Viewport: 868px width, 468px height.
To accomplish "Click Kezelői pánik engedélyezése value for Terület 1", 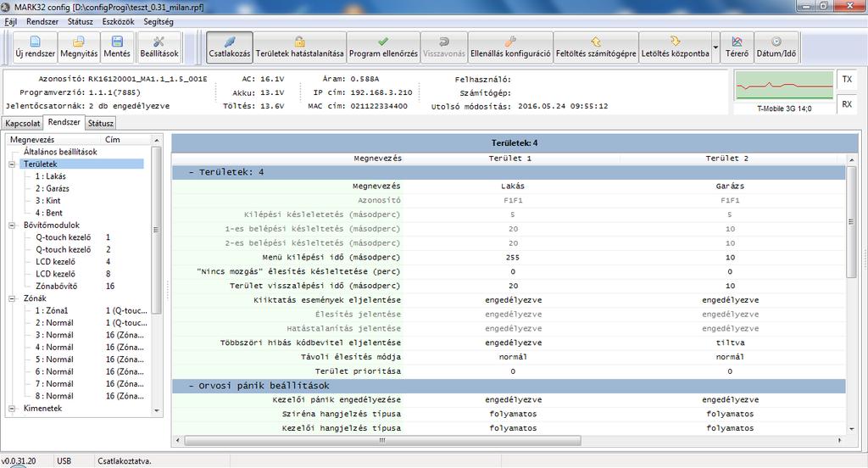I will tap(513, 400).
